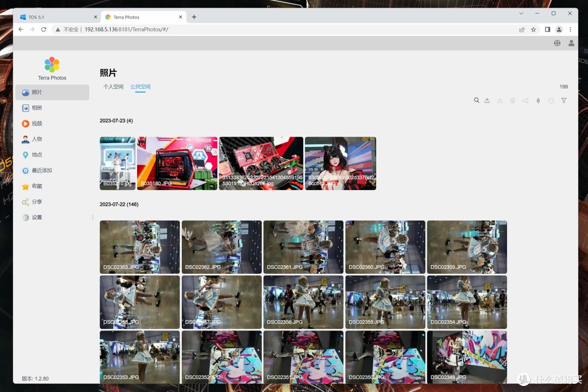Image resolution: width=588 pixels, height=392 pixels.
Task: Open thumbnail B035180.JPG
Action: (x=177, y=163)
